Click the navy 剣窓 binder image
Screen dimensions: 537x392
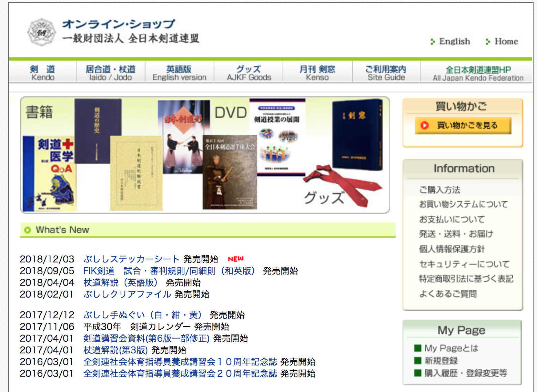click(357, 134)
